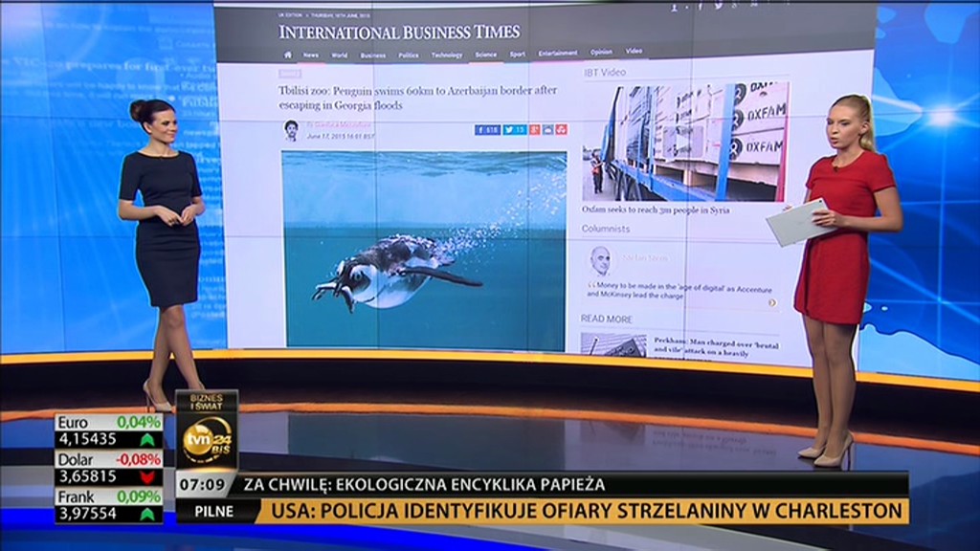Open the UK Edition selector

(290, 15)
